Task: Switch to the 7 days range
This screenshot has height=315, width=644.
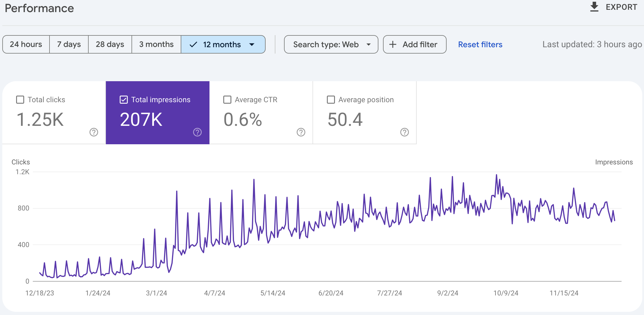Action: [69, 44]
